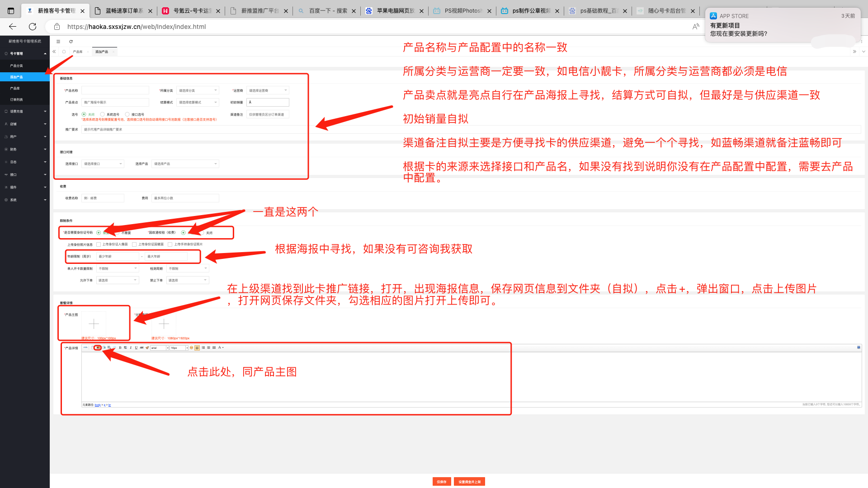Open the 结算模式 dropdown
The image size is (868, 488).
pyautogui.click(x=198, y=102)
